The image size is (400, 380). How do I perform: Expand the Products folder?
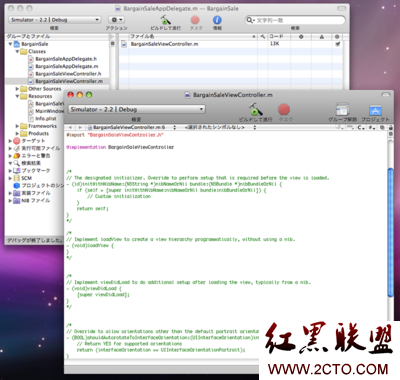17,133
